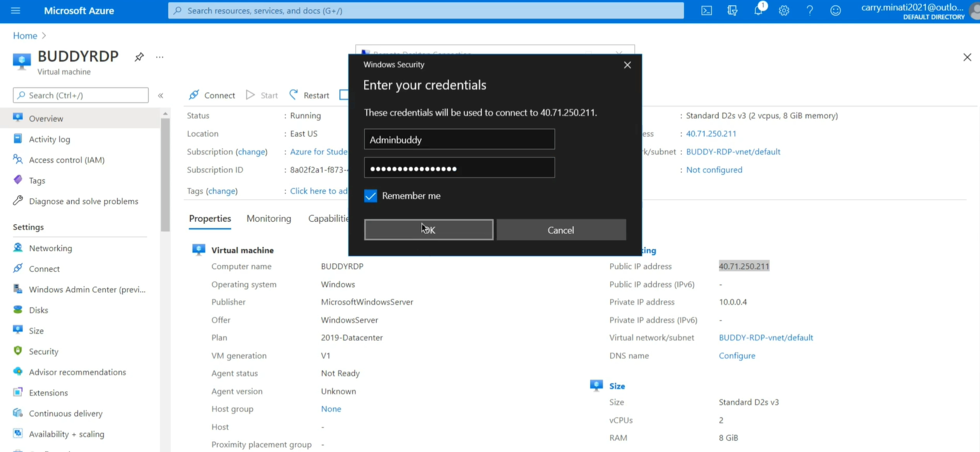Click the Restart toolbar button
This screenshot has height=452, width=980.
click(309, 95)
